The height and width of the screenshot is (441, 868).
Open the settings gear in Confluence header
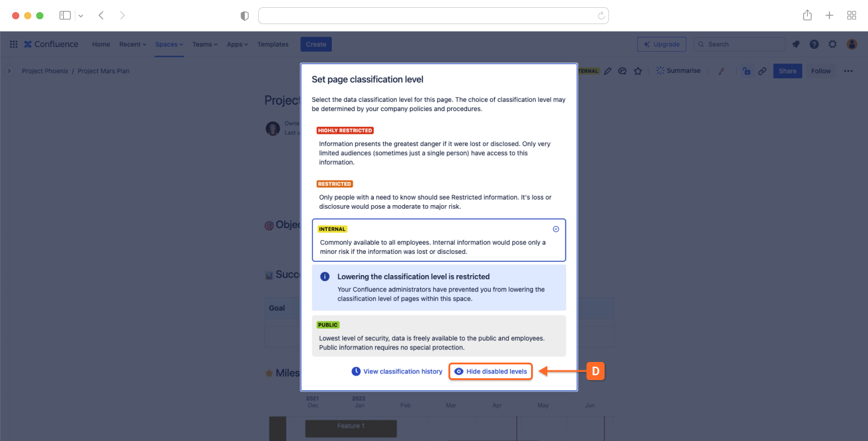point(833,44)
